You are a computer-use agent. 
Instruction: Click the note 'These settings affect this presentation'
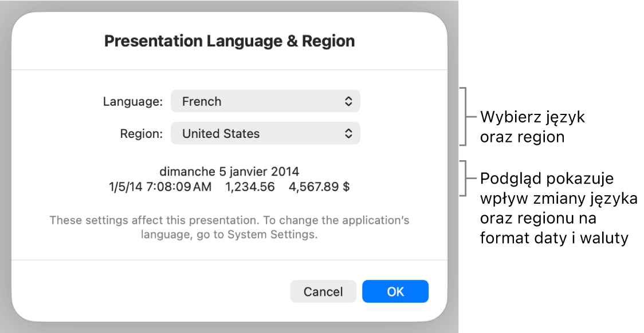pos(155,220)
